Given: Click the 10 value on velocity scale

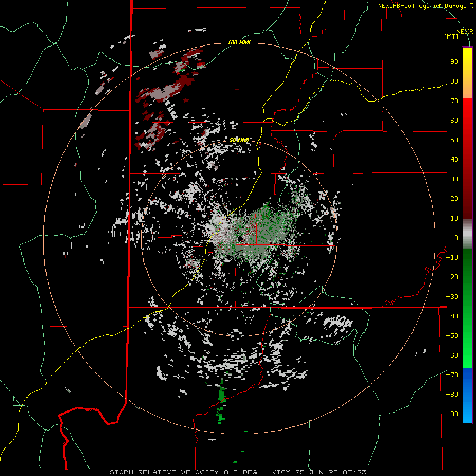Looking at the screenshot, I should [454, 218].
